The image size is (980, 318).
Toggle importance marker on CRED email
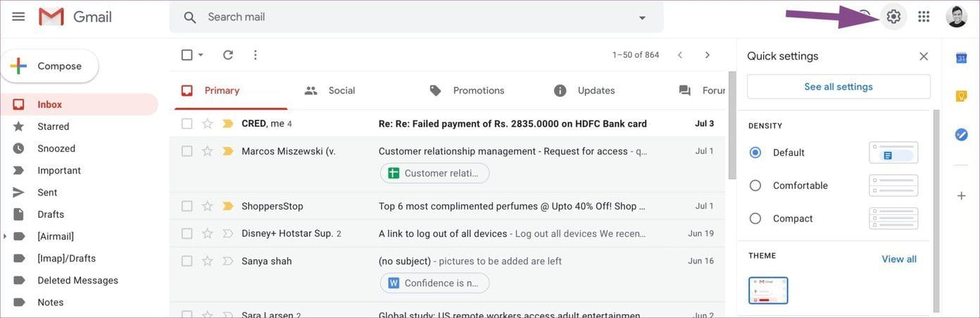click(227, 123)
